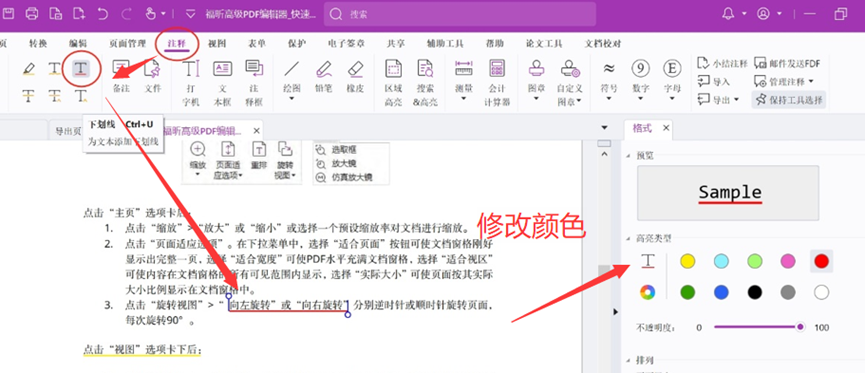
Task: Click the Print icon in title bar
Action: [x=32, y=14]
